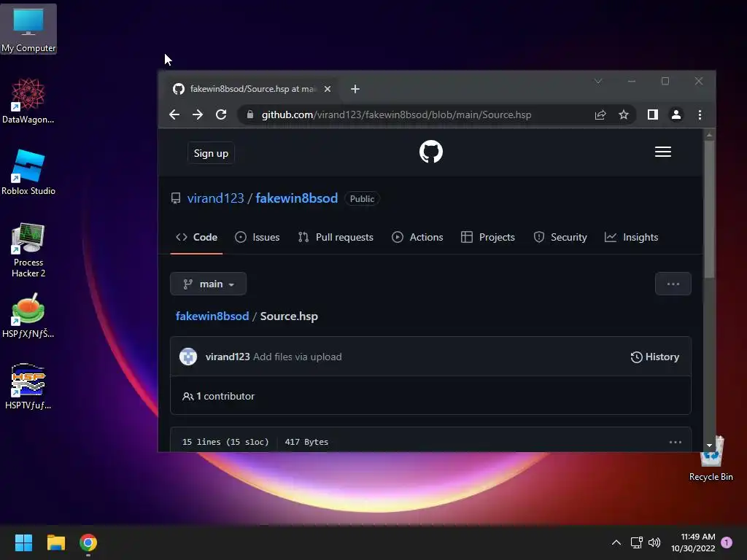Viewport: 747px width, 560px height.
Task: Open the volume tray icon
Action: [x=654, y=542]
